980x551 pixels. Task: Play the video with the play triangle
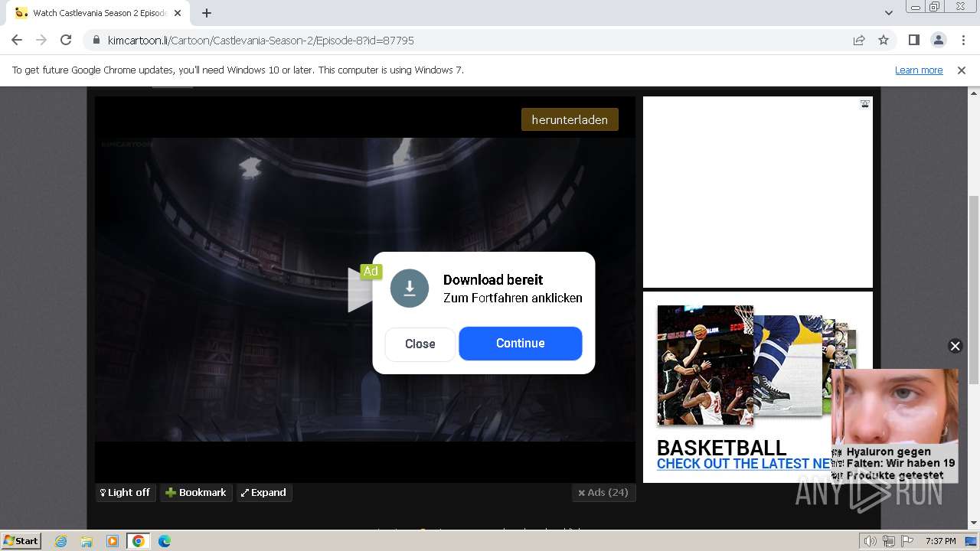tap(358, 289)
